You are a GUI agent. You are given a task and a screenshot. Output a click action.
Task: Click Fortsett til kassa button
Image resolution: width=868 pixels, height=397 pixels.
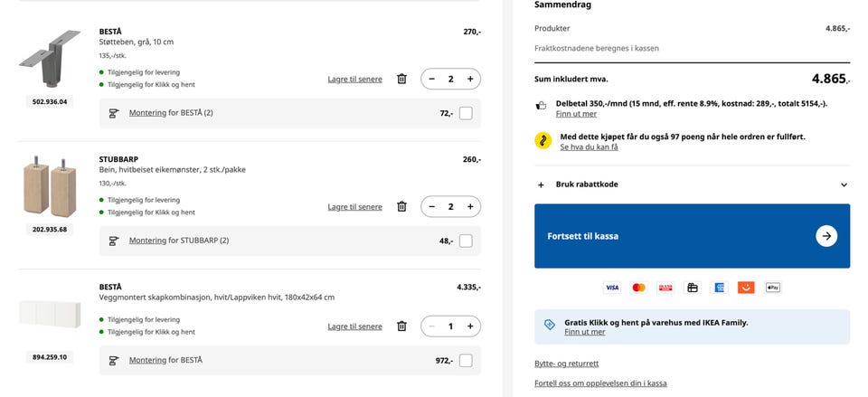pyautogui.click(x=692, y=236)
